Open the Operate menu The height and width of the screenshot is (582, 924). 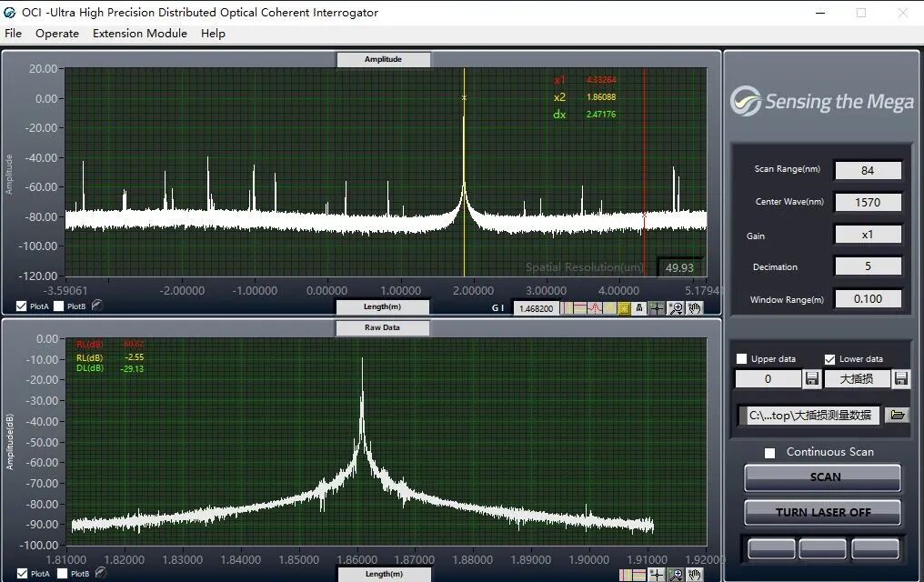tap(57, 34)
